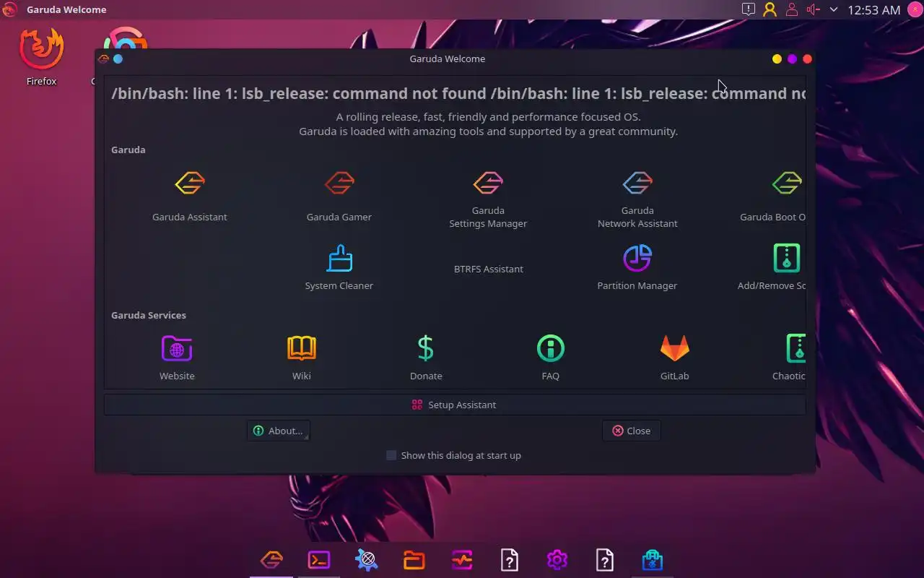The image size is (924, 578).
Task: Click the pink user tray icon
Action: (x=792, y=9)
